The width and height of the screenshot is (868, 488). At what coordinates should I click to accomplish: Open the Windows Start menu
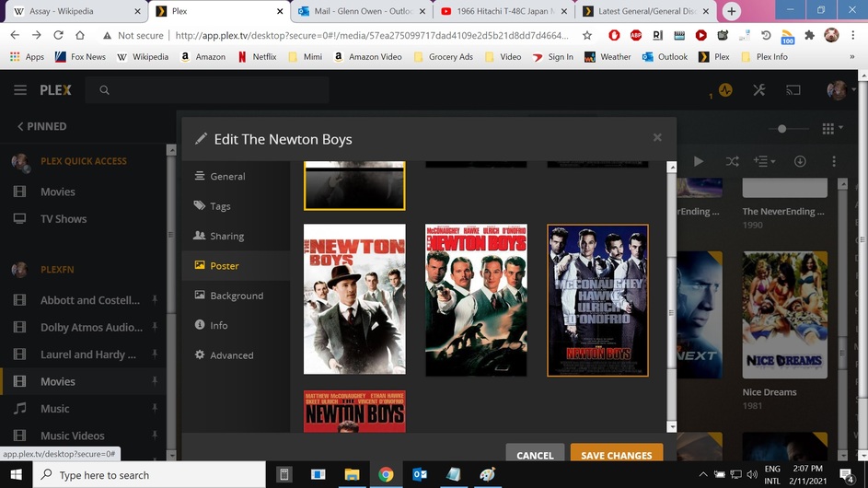(16, 475)
